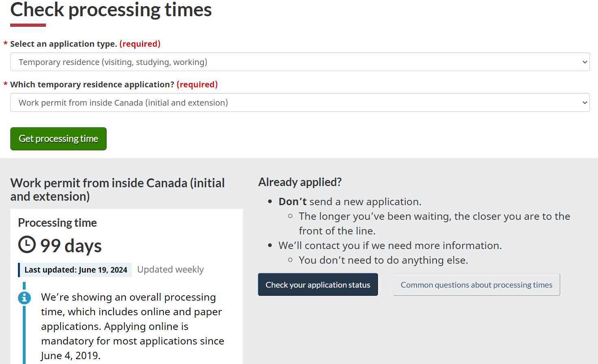Click the Last updated June 19, 2024 badge
Screen dimensions: 598x364
[x=75, y=270]
